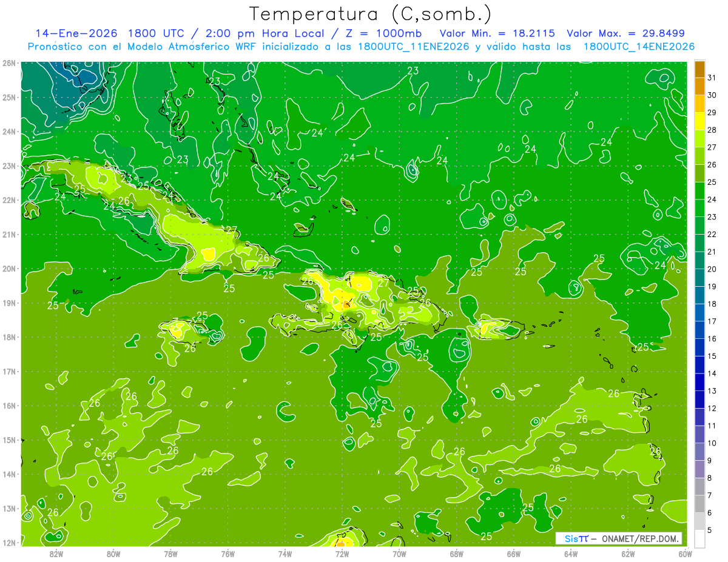Select the '64W' longitude axis label

[571, 553]
